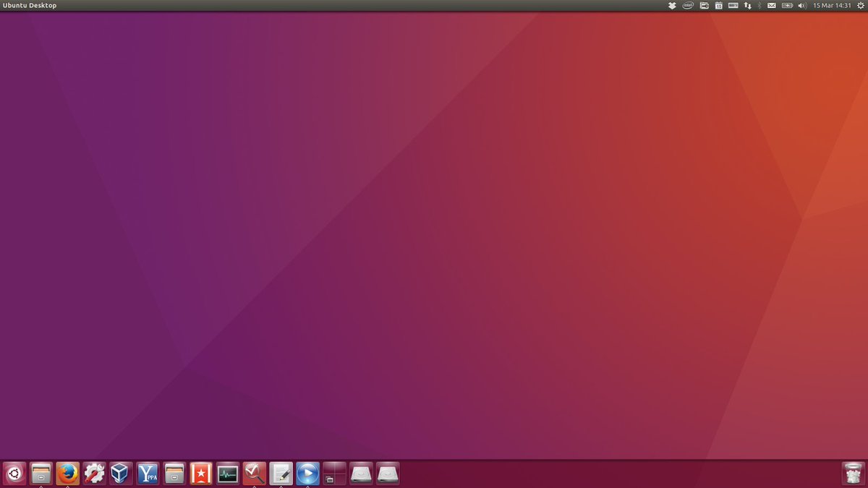Open the workspace switcher icon
868x488 pixels.
click(334, 474)
